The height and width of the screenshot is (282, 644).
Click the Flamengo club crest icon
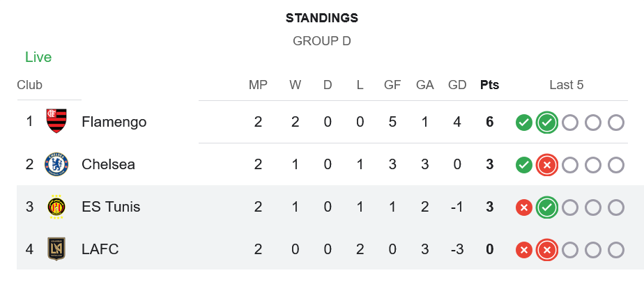[x=56, y=122]
